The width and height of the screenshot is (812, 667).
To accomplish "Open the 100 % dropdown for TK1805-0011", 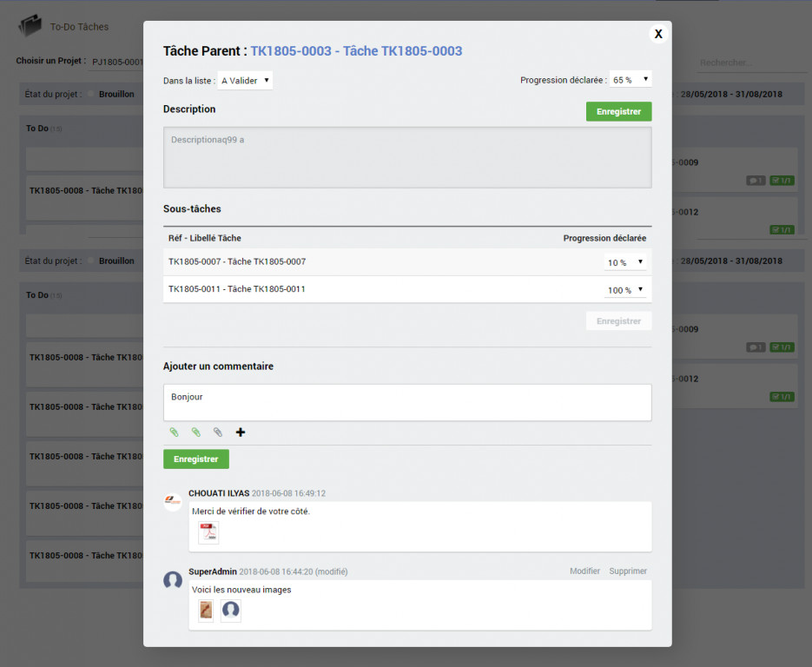I will [x=625, y=290].
